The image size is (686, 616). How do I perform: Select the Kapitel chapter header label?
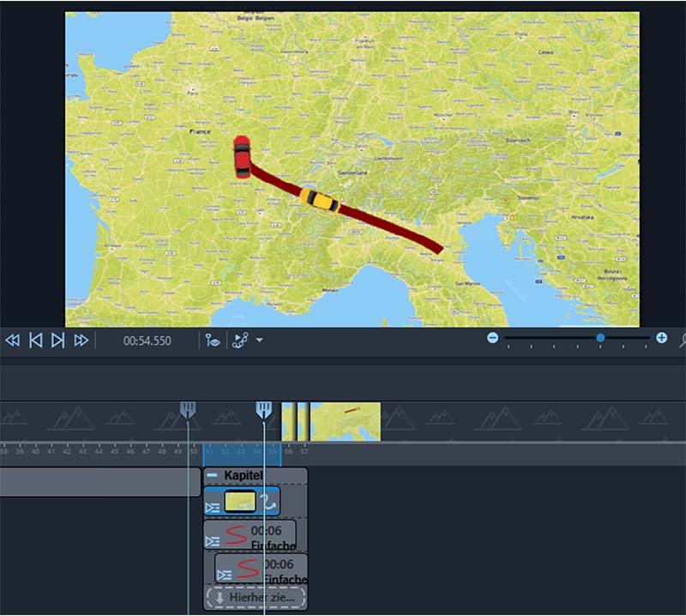244,475
